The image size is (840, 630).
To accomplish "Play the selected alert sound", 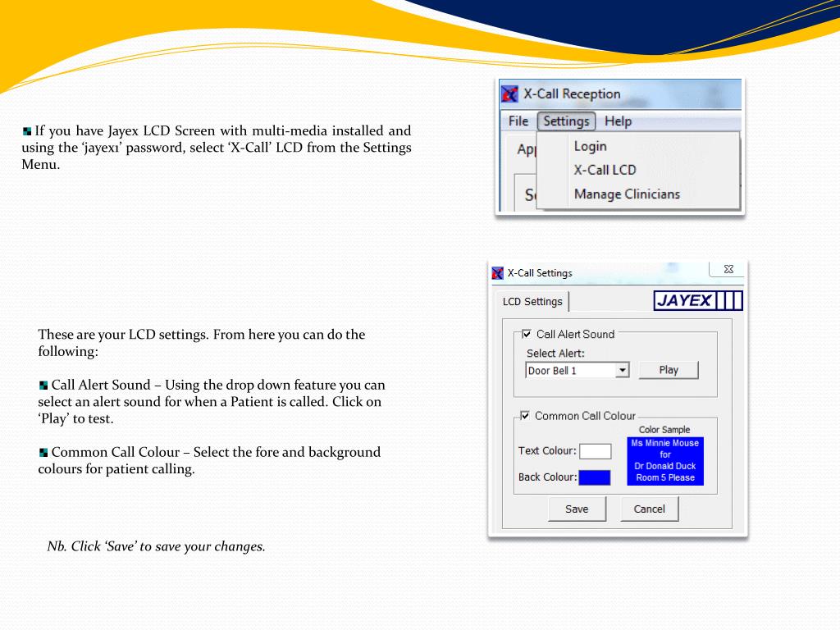I will click(x=669, y=370).
